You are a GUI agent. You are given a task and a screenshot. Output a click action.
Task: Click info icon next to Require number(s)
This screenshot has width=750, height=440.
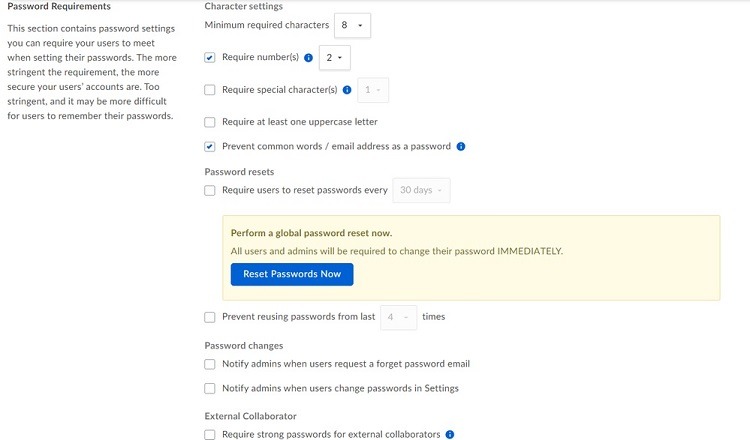click(309, 58)
